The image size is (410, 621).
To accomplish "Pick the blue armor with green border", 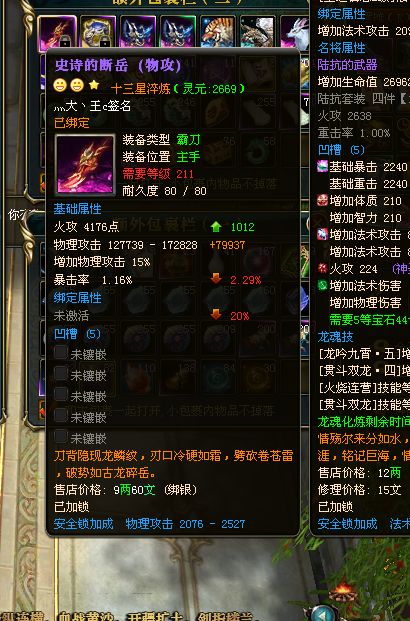I will 178,32.
